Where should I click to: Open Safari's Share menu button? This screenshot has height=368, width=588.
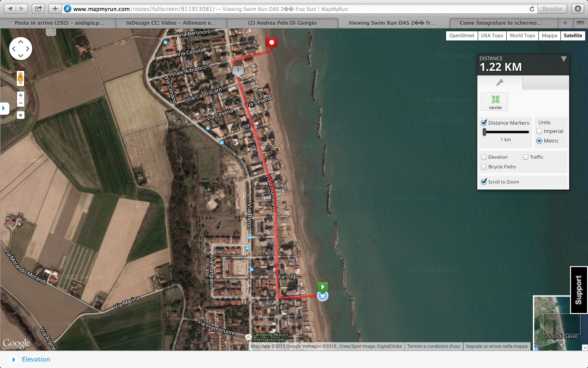[38, 9]
